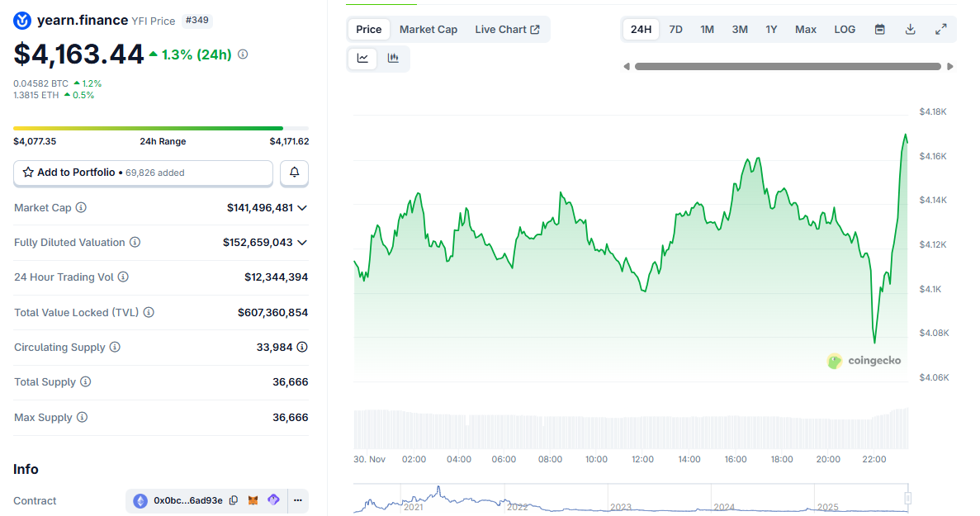
Task: Add YFI token to MetaMask
Action: pyautogui.click(x=253, y=500)
